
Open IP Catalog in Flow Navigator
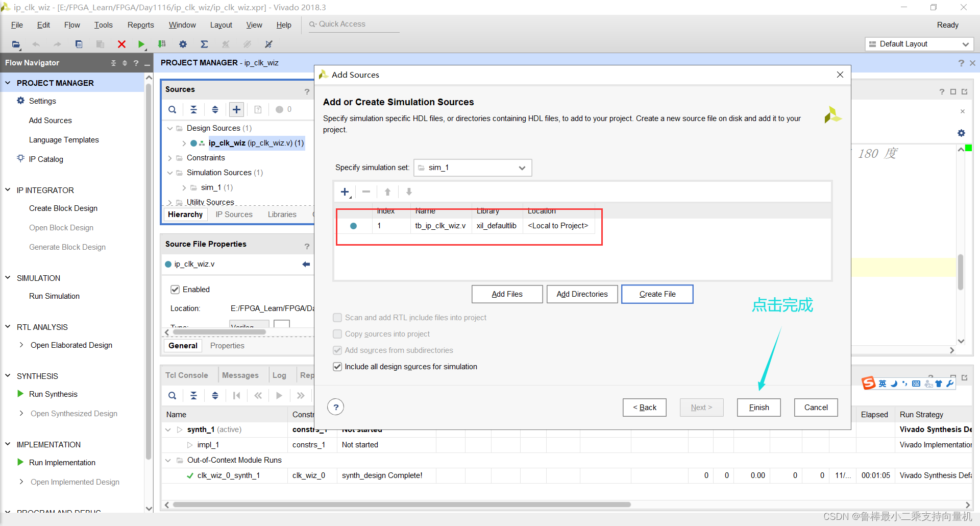tap(46, 159)
